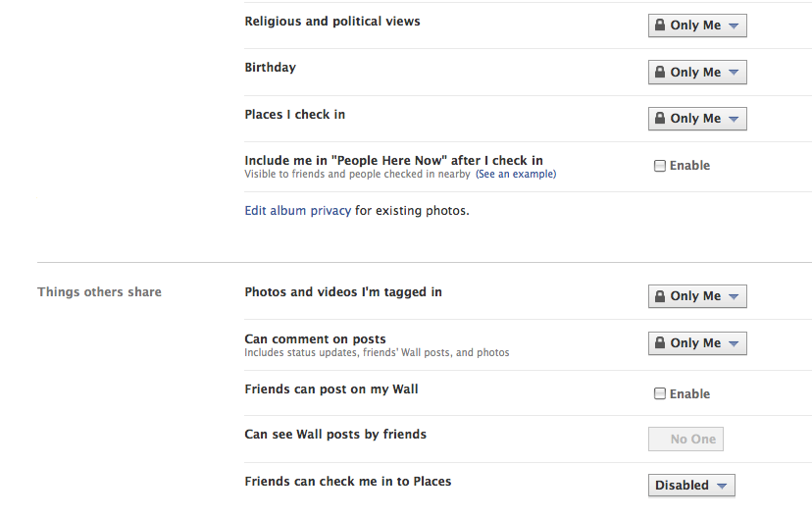Image resolution: width=812 pixels, height=518 pixels.
Task: Click lock icon beside Birthday setting
Action: click(x=660, y=72)
